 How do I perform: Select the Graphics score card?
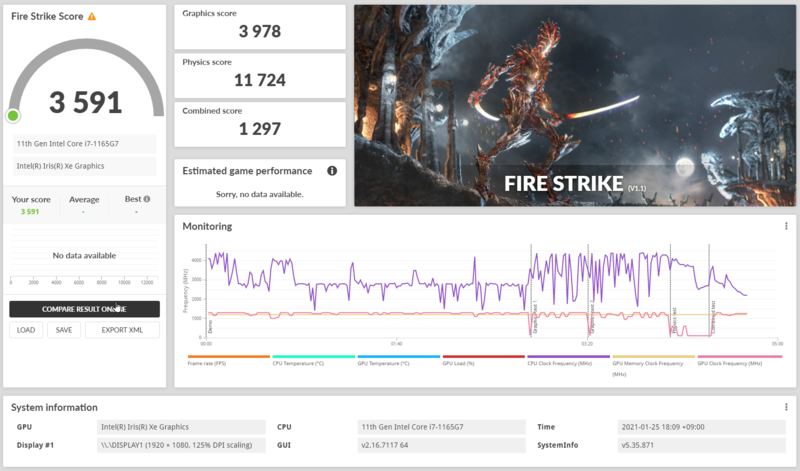[260, 27]
